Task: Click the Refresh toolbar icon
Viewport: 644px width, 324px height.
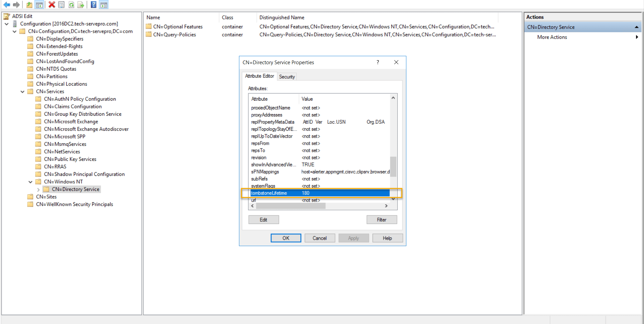Action: (71, 5)
